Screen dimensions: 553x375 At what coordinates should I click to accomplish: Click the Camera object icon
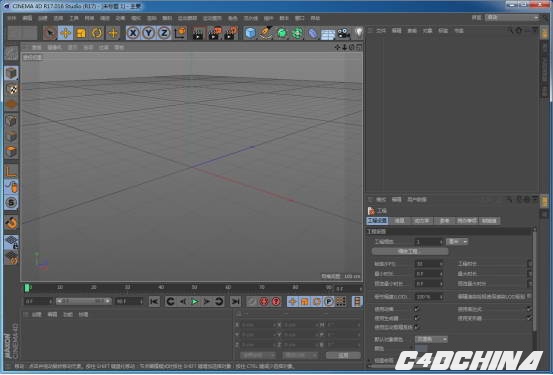pos(344,33)
